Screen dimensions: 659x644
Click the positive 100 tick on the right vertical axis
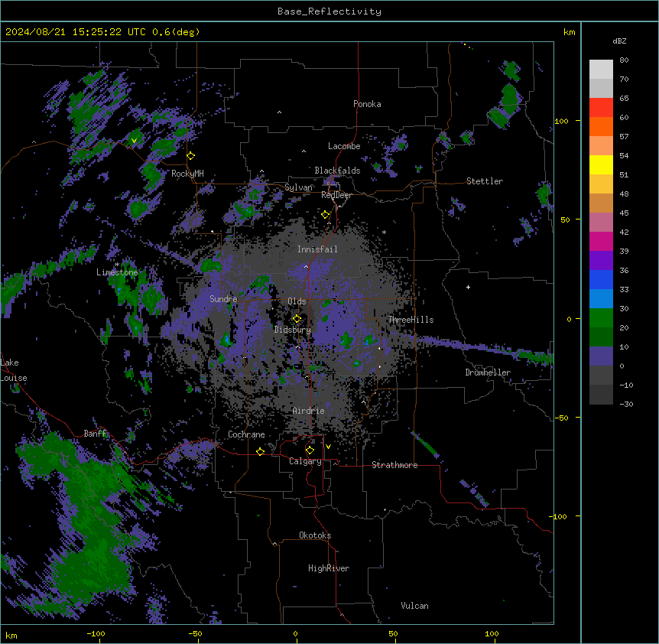(561, 121)
